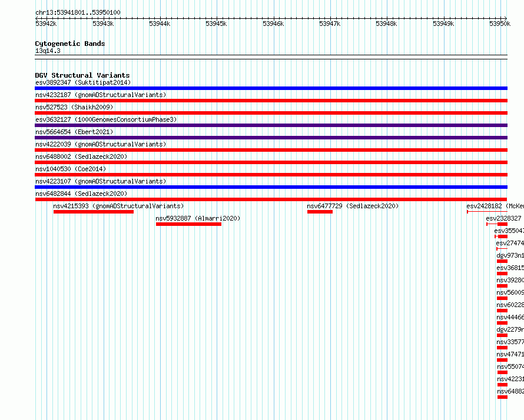Open the truncated esv36815 variant label

[510, 268]
